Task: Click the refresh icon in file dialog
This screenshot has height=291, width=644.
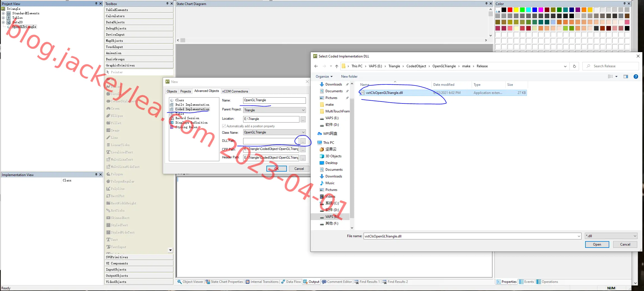Action: click(574, 66)
